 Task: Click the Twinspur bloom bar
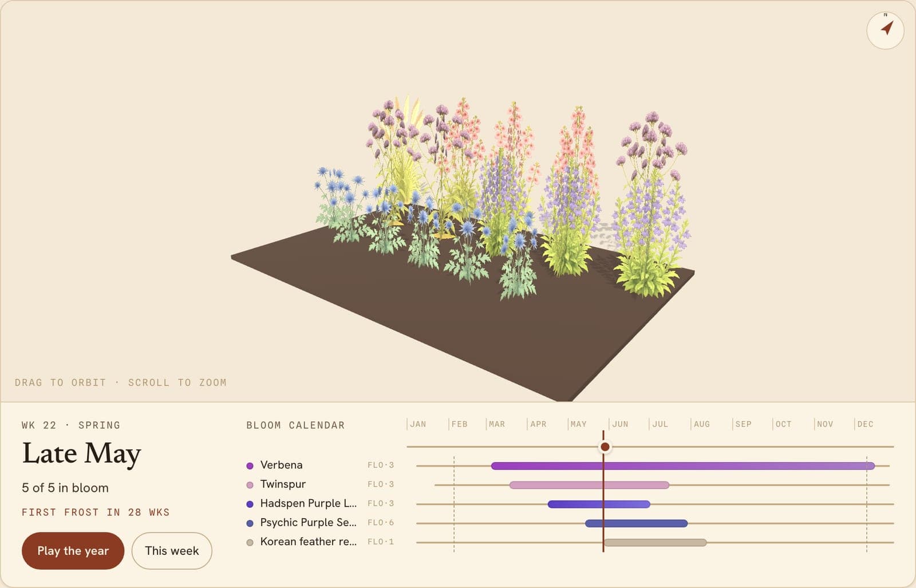pos(589,485)
